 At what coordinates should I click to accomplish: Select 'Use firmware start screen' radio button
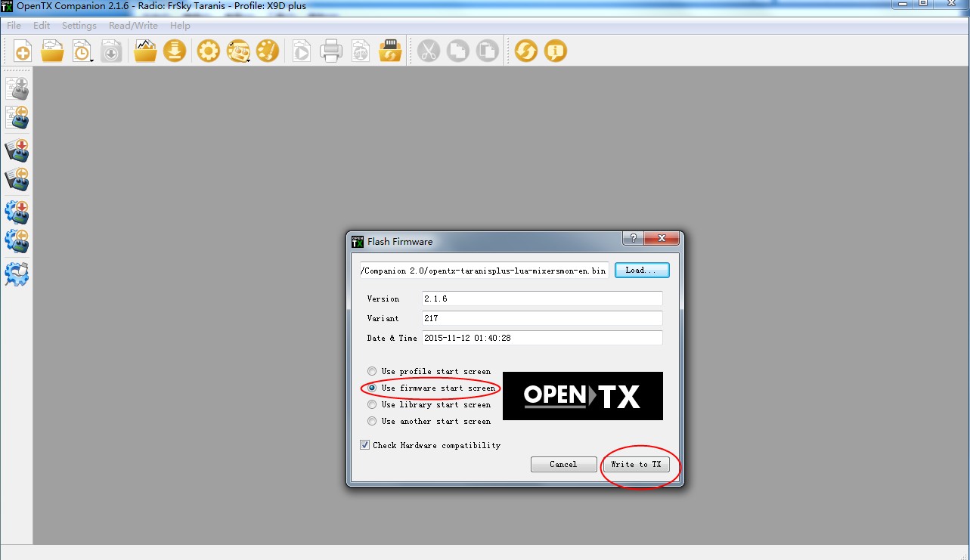click(x=371, y=388)
